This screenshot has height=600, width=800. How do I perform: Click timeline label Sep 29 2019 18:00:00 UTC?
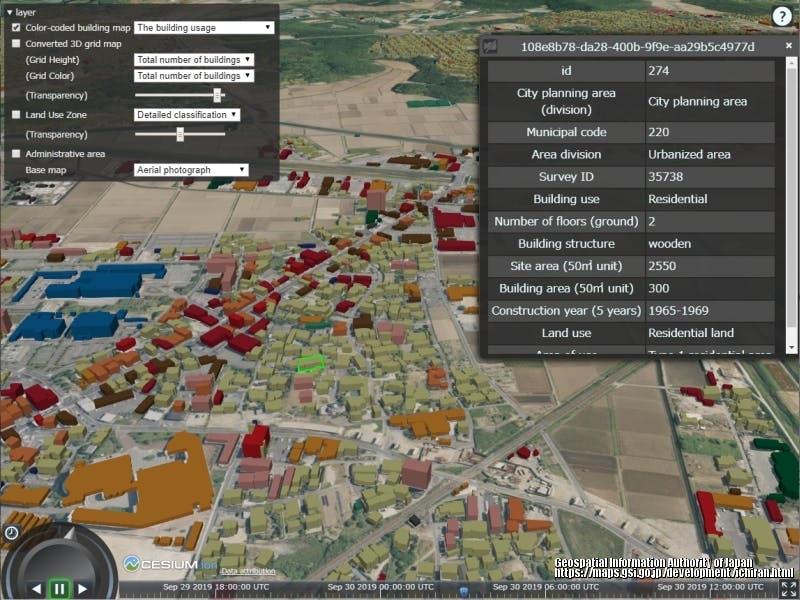216,587
